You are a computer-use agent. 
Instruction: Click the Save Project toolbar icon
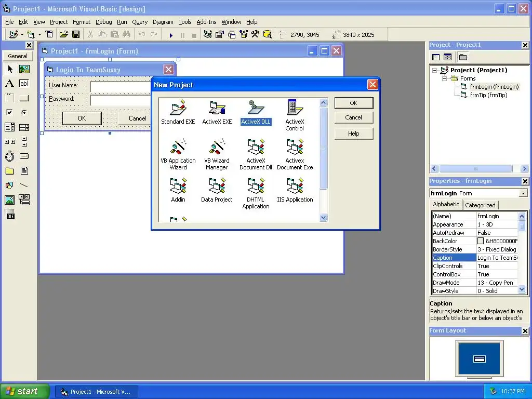[76, 34]
